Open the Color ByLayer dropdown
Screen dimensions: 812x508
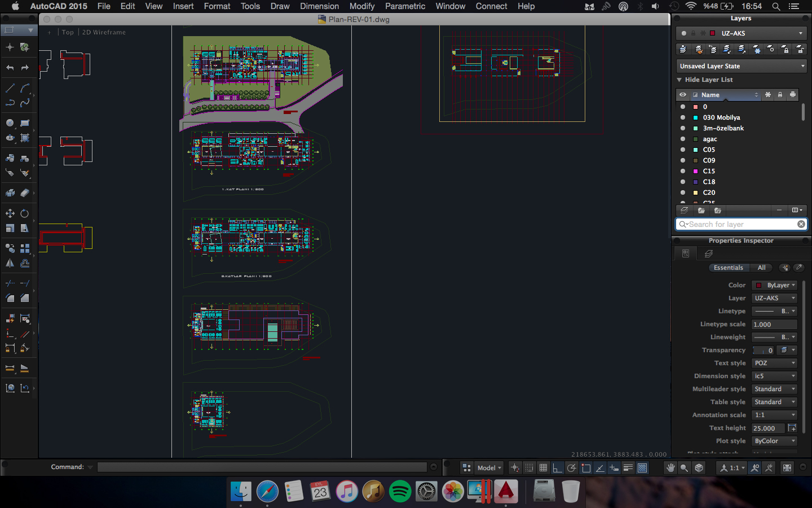pyautogui.click(x=774, y=285)
